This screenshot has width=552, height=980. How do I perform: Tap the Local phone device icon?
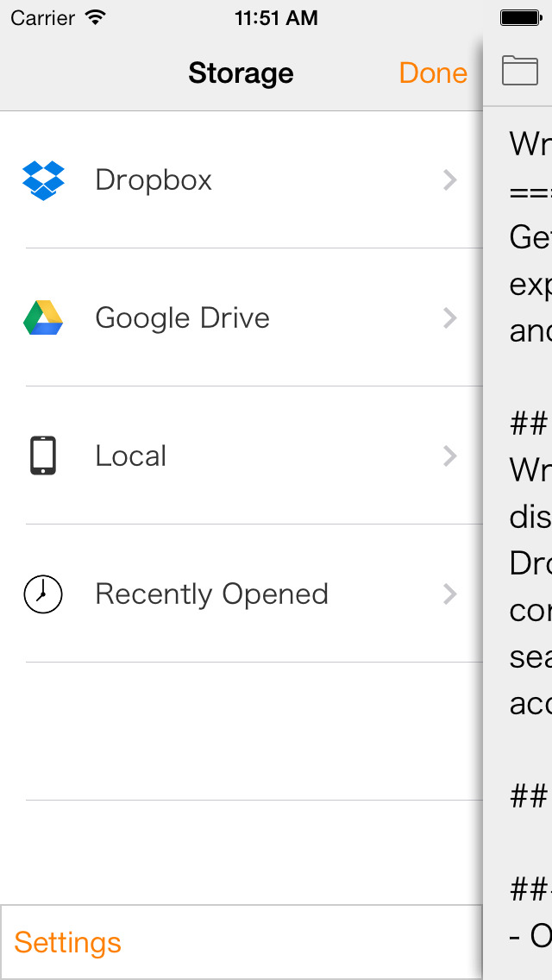(x=43, y=455)
